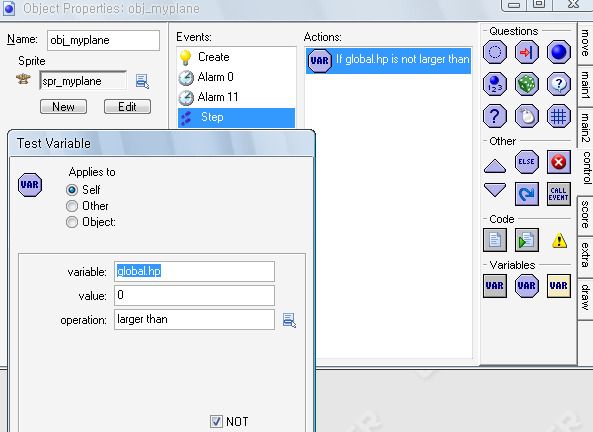This screenshot has height=432, width=593.
Task: Select the Else action icon
Action: [526, 162]
